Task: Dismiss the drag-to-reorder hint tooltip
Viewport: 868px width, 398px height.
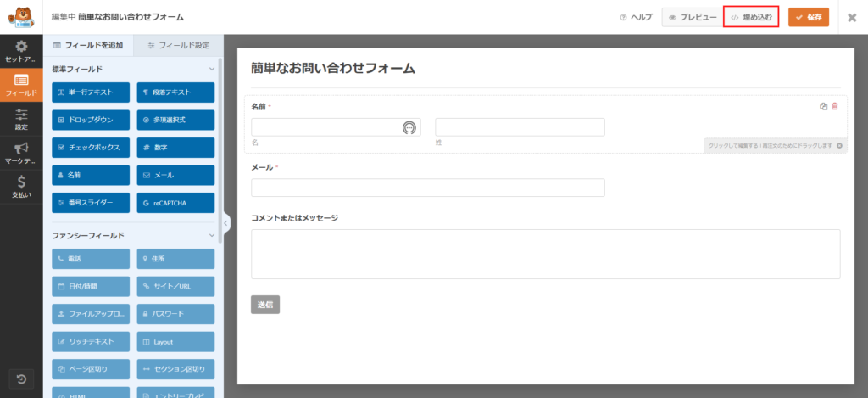Action: tap(839, 145)
